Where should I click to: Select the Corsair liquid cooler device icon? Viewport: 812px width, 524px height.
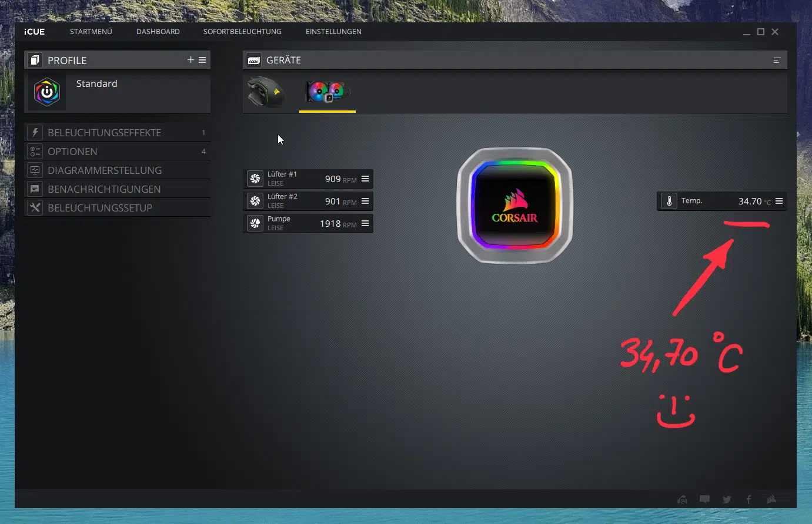pos(328,92)
